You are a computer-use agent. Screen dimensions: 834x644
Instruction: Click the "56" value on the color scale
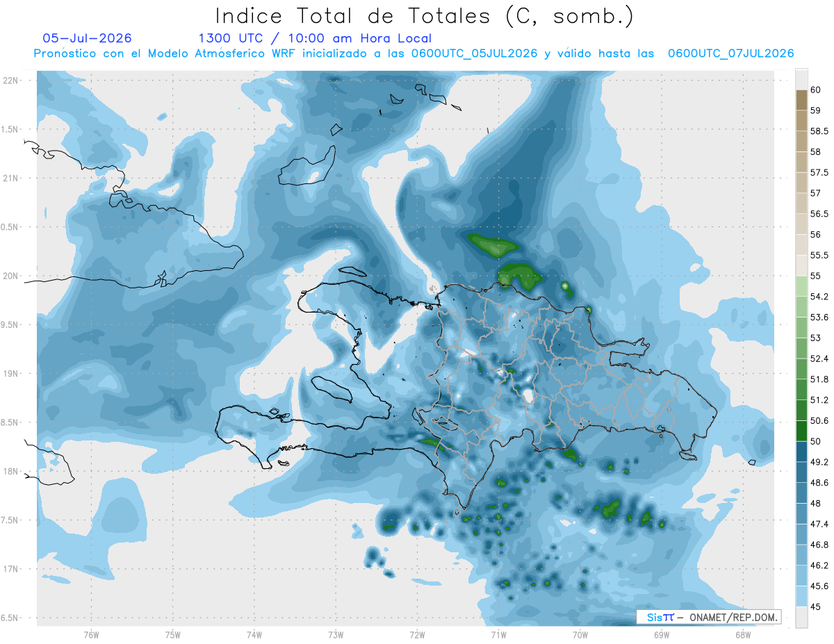pos(816,235)
